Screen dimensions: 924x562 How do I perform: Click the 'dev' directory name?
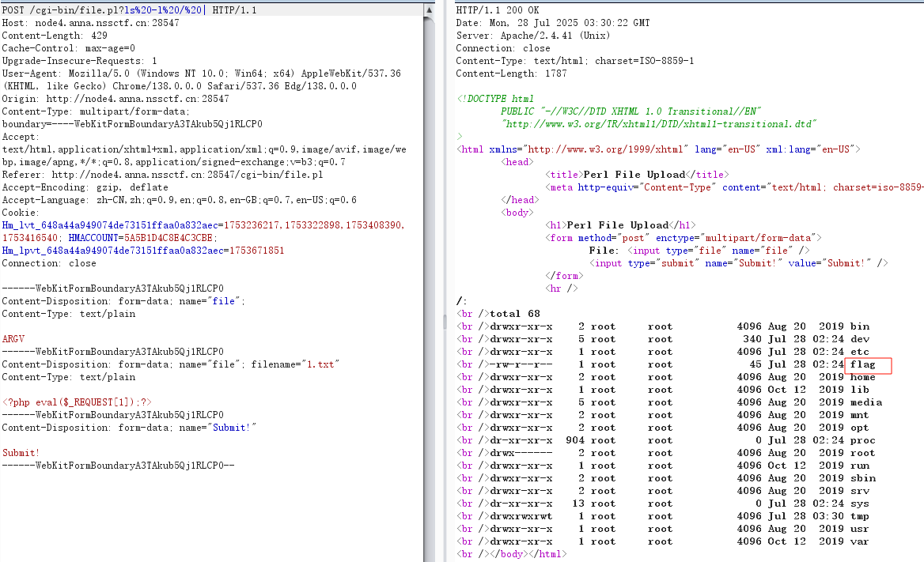860,339
